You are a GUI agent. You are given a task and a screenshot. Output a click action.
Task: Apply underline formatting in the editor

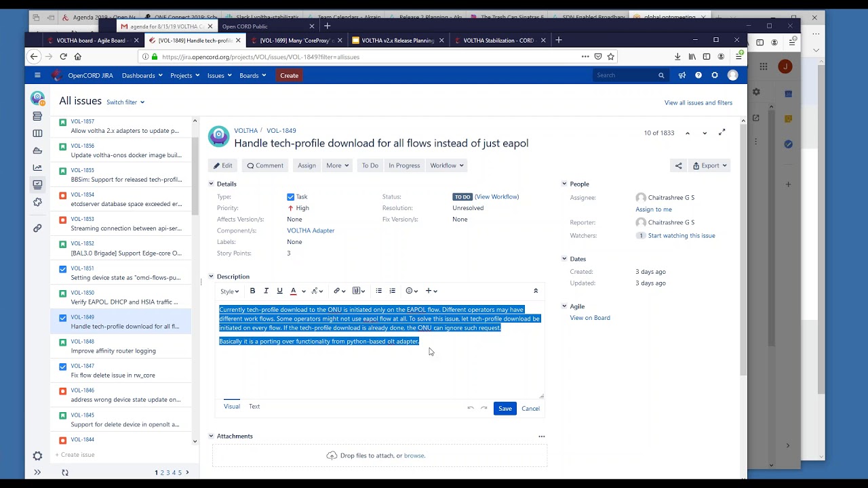pos(279,291)
